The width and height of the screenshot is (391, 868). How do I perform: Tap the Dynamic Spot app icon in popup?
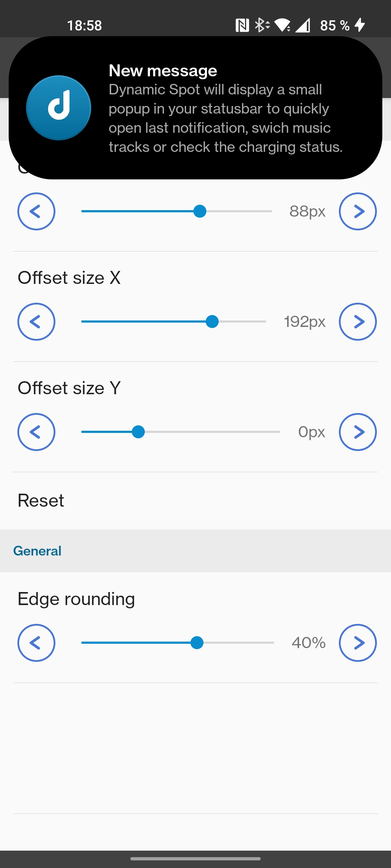(59, 108)
